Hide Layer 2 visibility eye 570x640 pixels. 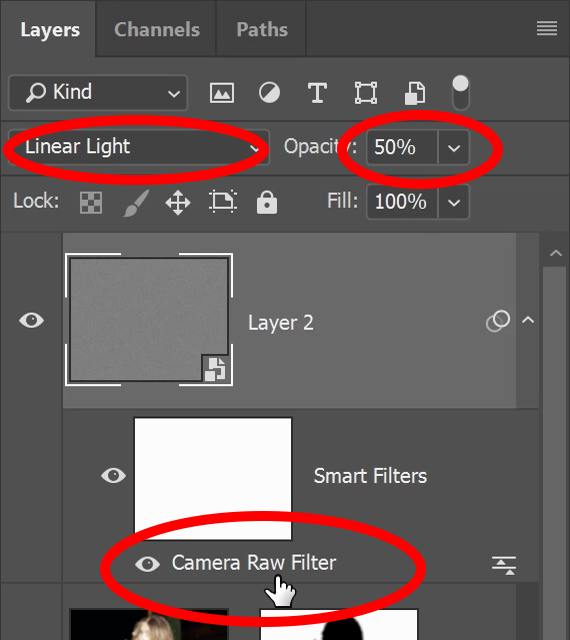(x=31, y=320)
